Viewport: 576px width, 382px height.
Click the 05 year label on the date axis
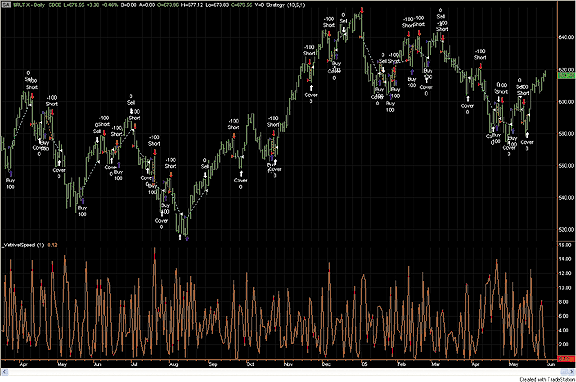pyautogui.click(x=364, y=364)
